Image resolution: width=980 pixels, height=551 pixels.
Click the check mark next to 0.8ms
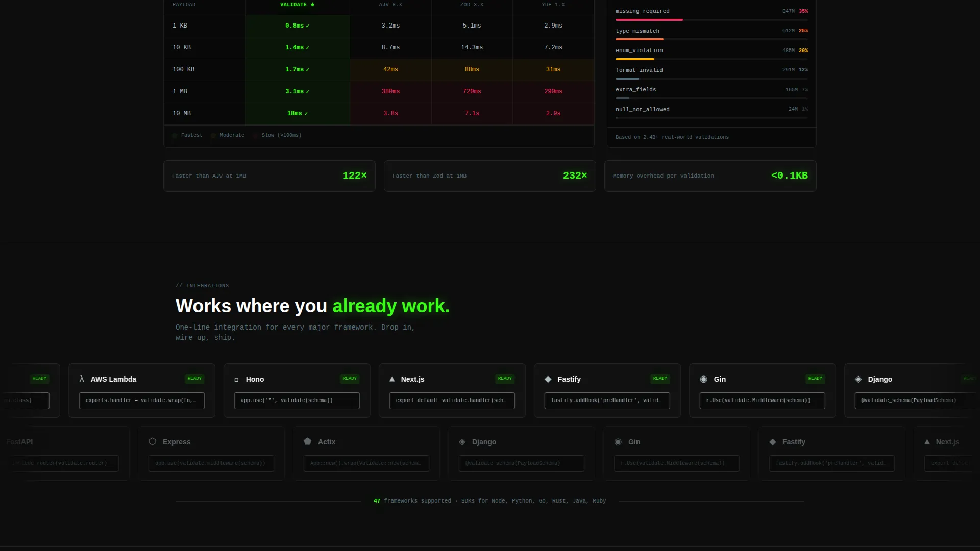point(307,26)
